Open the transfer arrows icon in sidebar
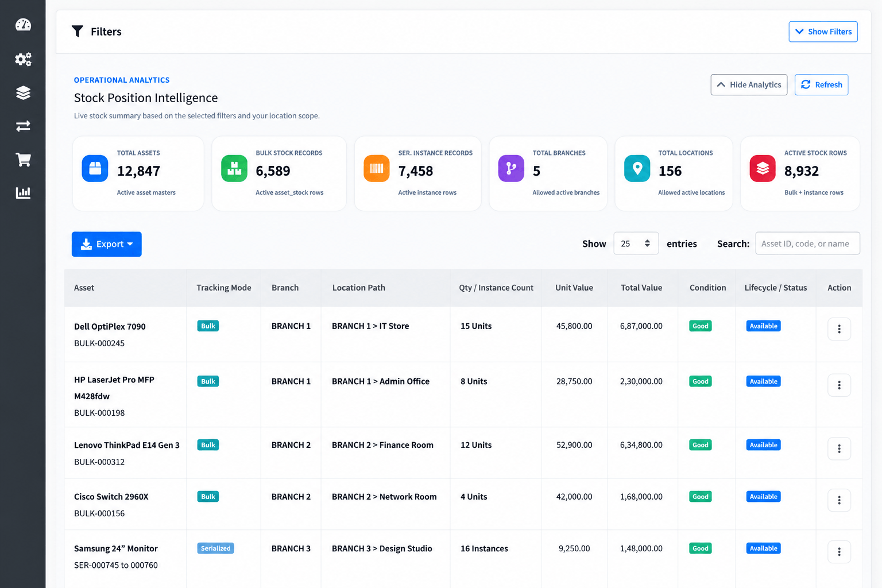 [x=23, y=126]
